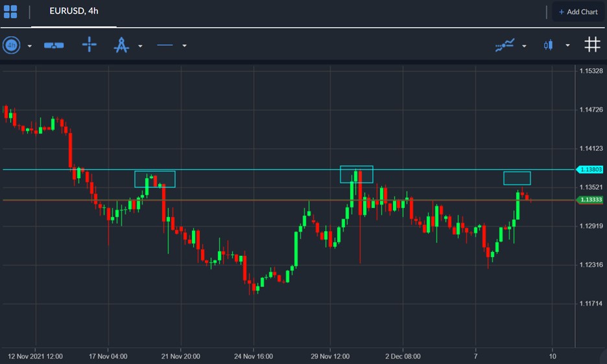Screen dimensions: 607x364
Task: Click the time axis label 10
Action: pyautogui.click(x=553, y=356)
